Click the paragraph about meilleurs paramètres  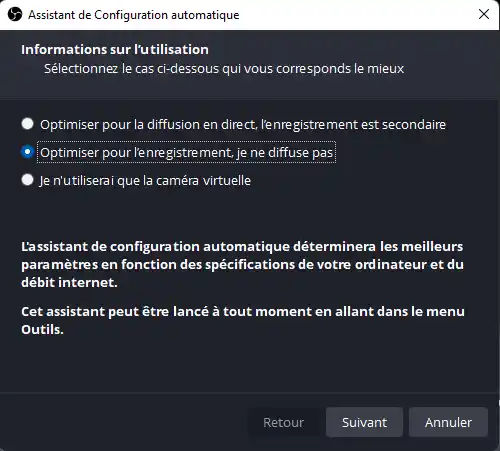242,264
